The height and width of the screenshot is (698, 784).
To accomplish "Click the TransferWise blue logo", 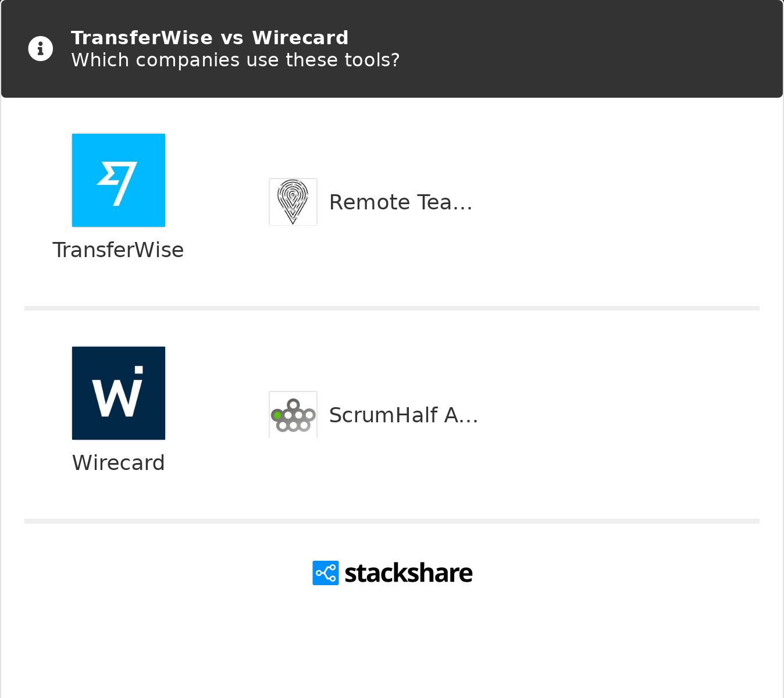I will coord(119,180).
